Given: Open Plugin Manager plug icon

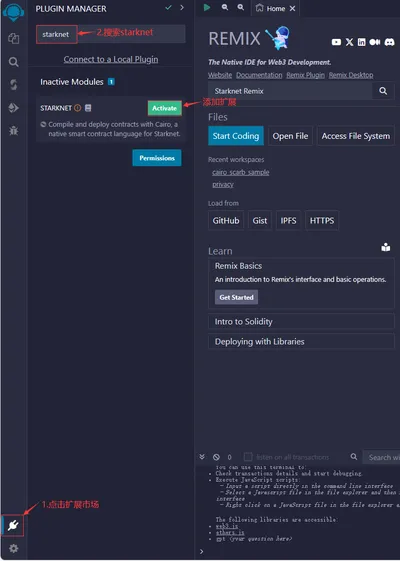Looking at the screenshot, I should click(x=13, y=525).
